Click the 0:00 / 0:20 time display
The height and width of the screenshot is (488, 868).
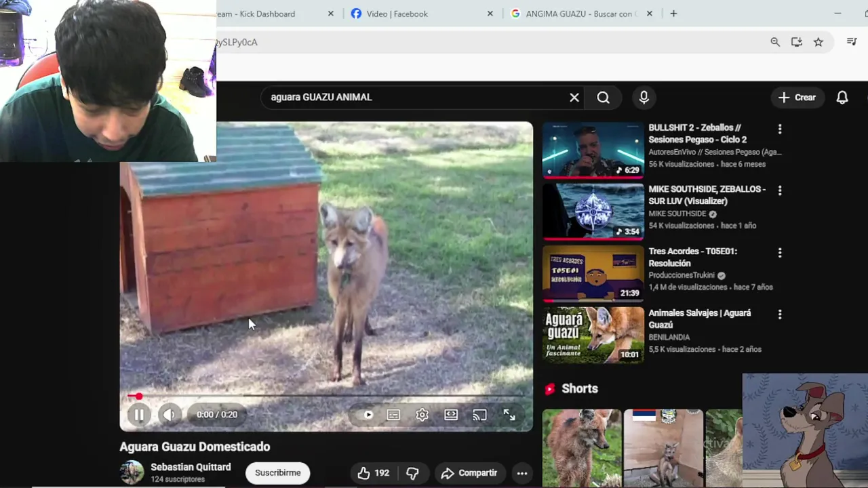(217, 415)
